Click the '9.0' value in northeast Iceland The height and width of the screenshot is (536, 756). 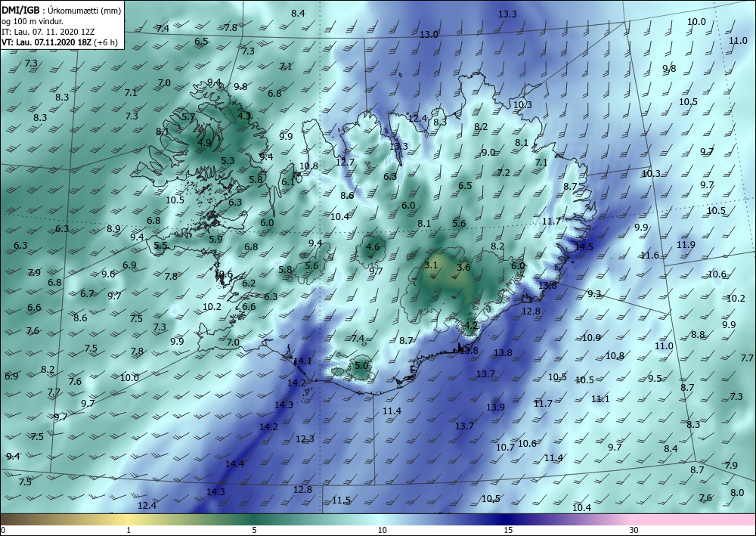tap(488, 152)
